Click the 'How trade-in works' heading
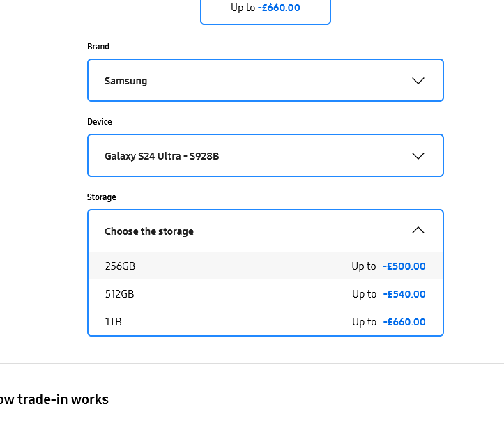The image size is (504, 423). pyautogui.click(x=54, y=399)
